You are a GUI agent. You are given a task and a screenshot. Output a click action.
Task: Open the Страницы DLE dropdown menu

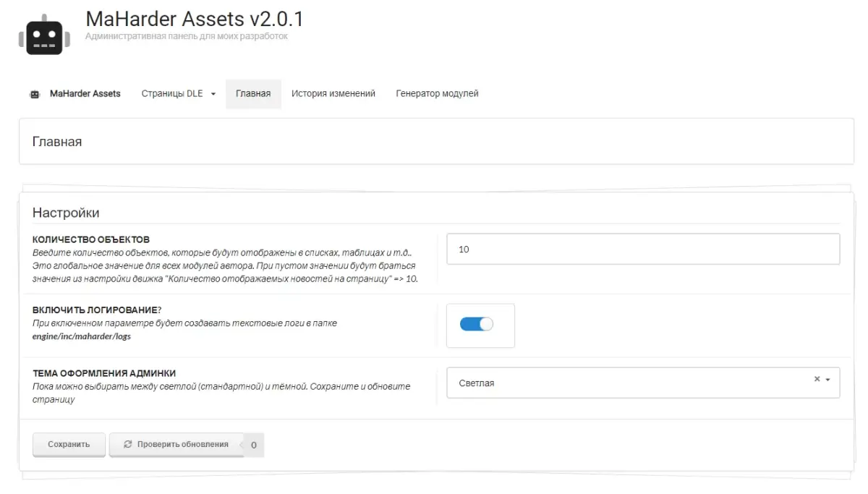click(178, 94)
